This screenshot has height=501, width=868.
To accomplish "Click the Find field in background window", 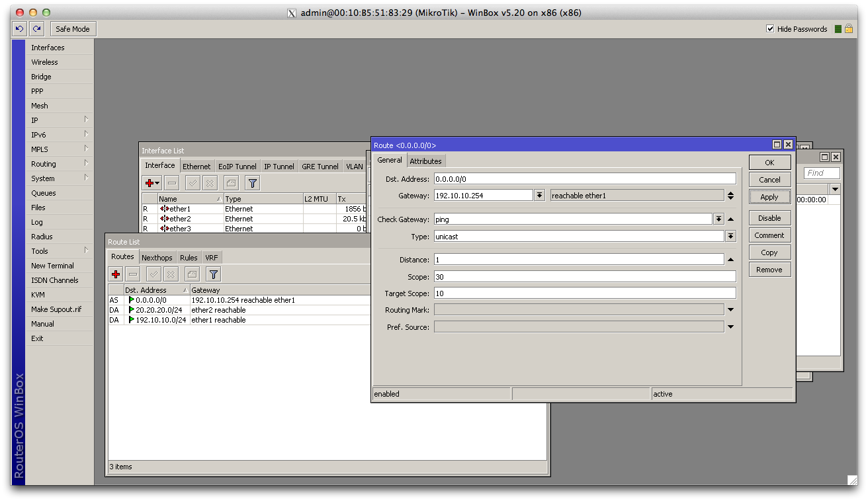I will click(x=822, y=173).
